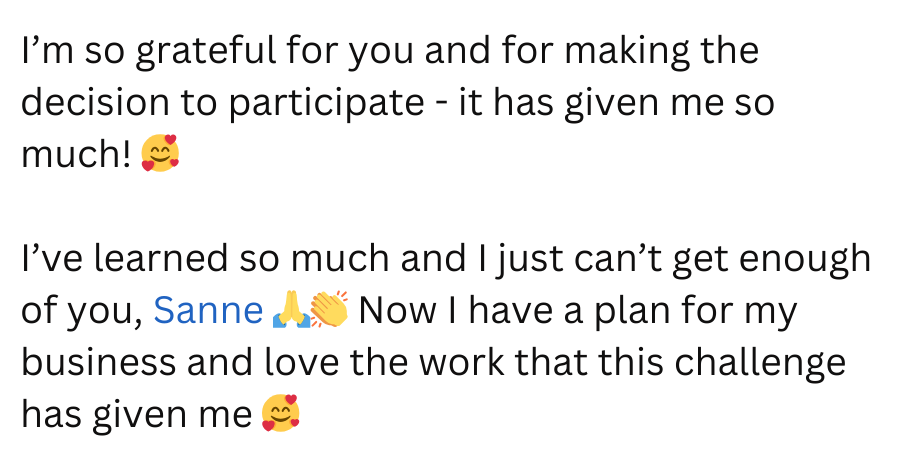Image resolution: width=900 pixels, height=462 pixels.
Task: Click the clapping hands emoji
Action: [x=329, y=309]
